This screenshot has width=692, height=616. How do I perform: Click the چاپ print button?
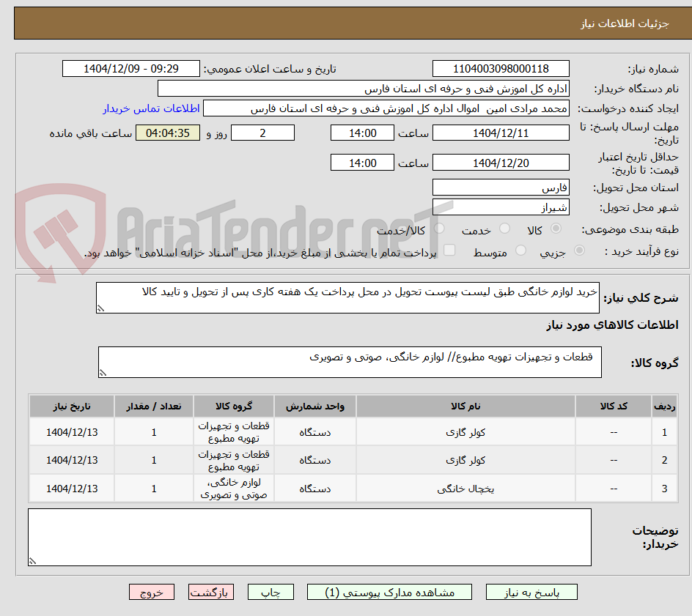270,592
